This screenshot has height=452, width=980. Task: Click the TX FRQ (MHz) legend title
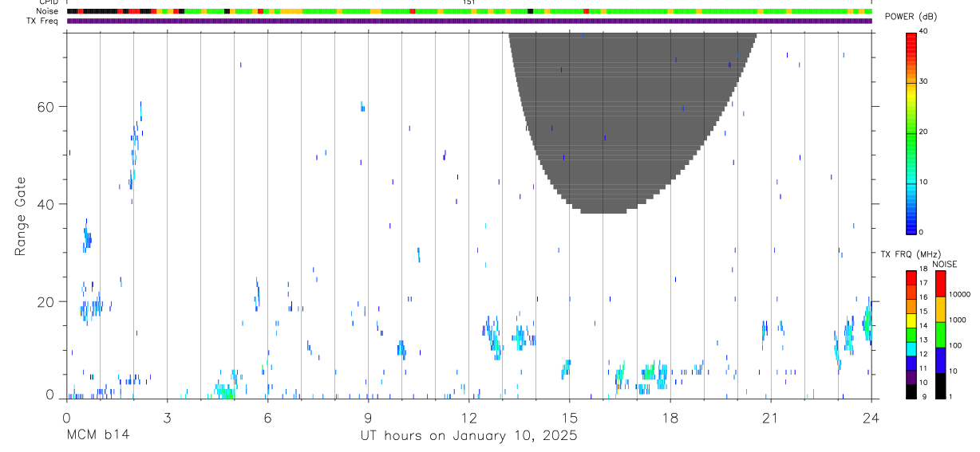[909, 254]
